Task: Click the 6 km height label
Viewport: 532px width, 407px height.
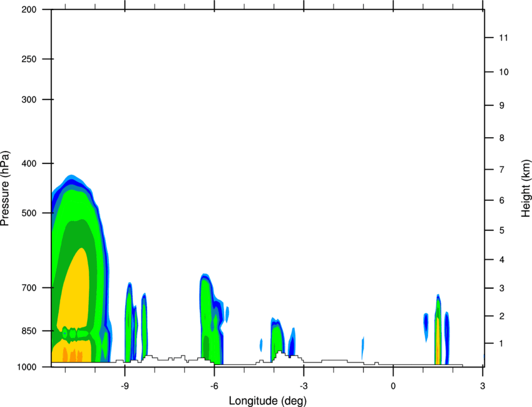Action: coord(501,200)
